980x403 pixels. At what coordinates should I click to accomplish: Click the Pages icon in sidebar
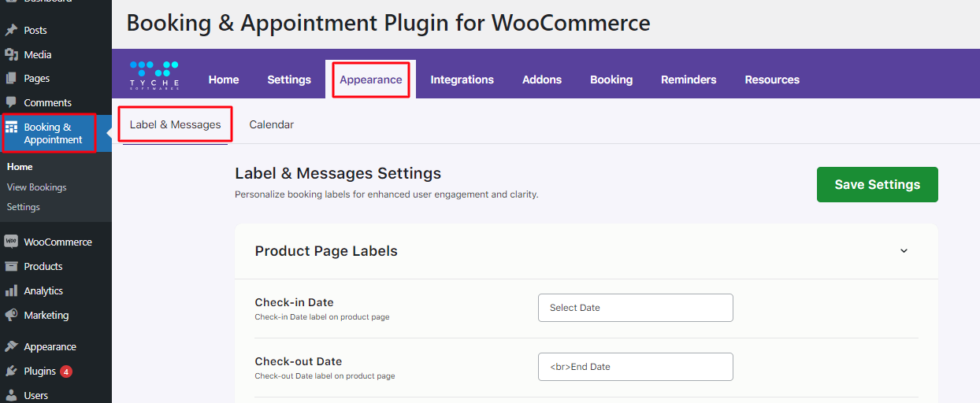point(11,78)
